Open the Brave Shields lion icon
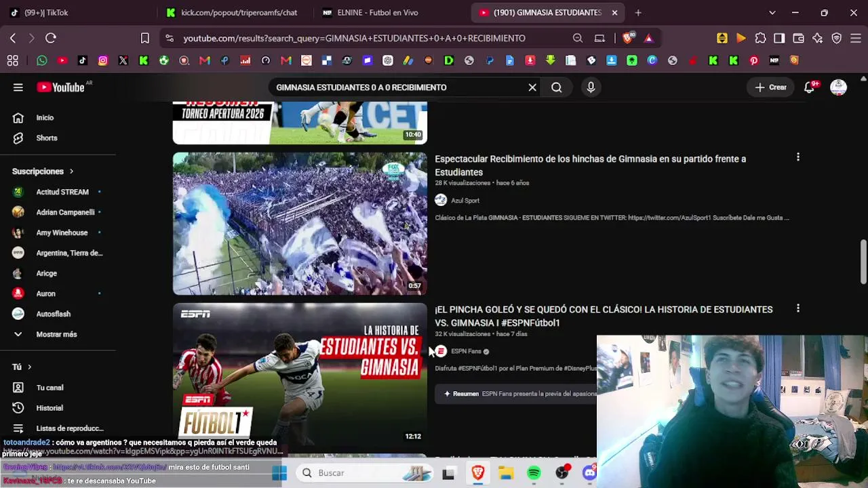Viewport: 868px width, 488px height. (628, 38)
